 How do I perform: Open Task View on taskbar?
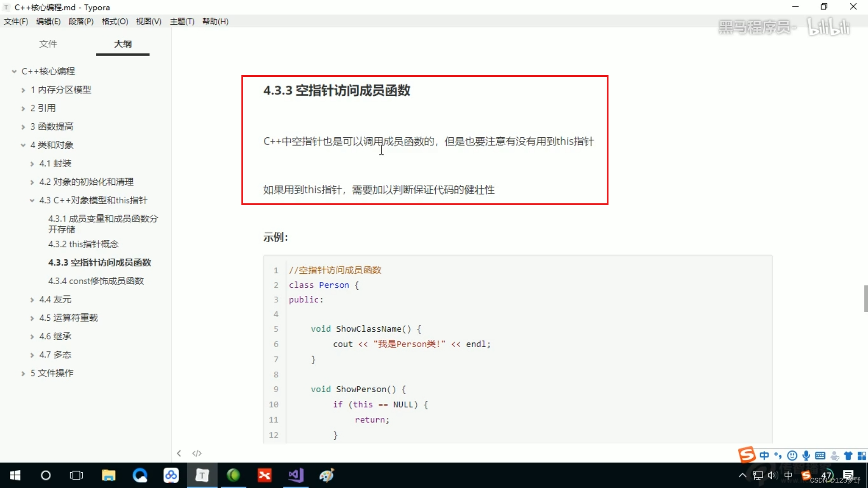pyautogui.click(x=76, y=475)
